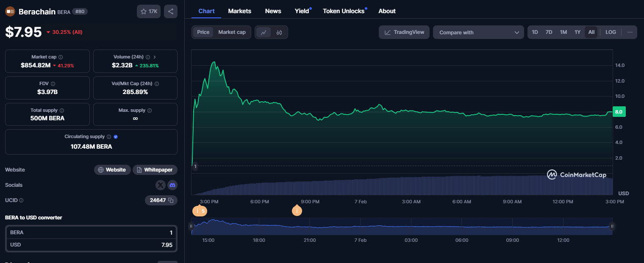Toggle LOG scale on the chart
Image resolution: width=644 pixels, height=263 pixels.
(611, 32)
